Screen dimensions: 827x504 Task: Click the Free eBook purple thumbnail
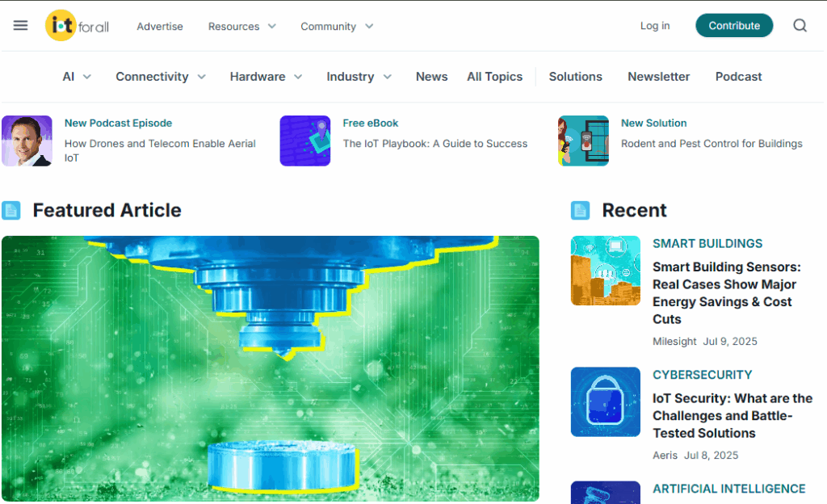pyautogui.click(x=304, y=141)
